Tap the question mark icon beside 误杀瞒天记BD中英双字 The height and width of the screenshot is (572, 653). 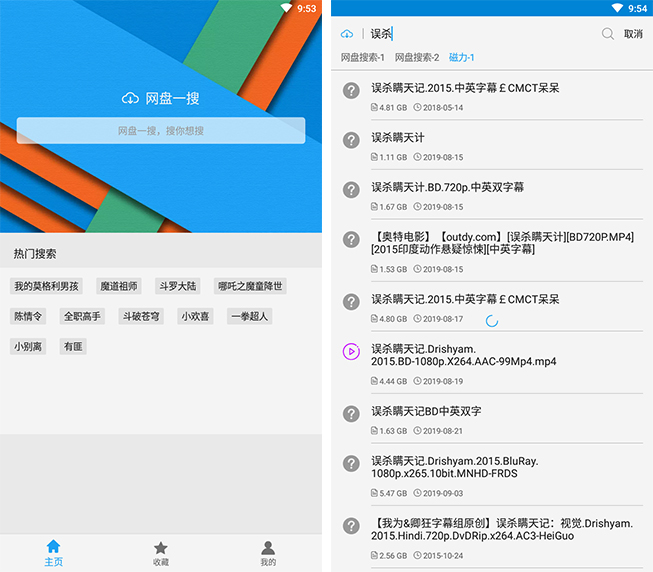click(x=351, y=414)
